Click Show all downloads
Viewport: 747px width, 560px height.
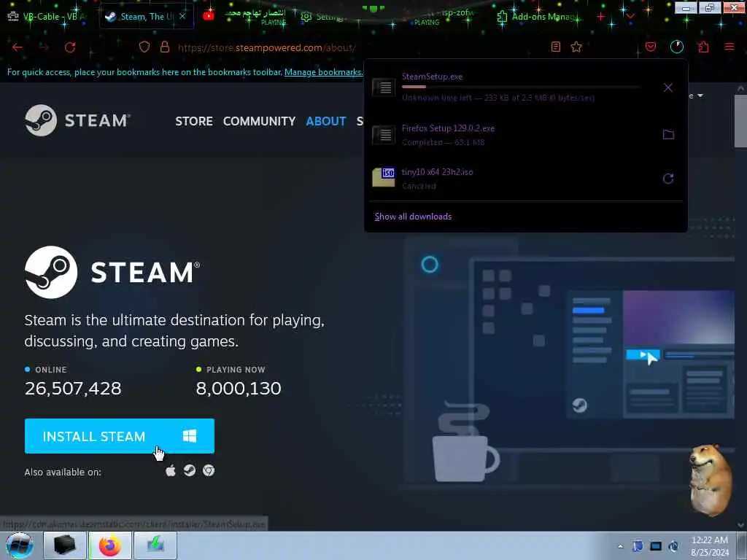click(413, 216)
